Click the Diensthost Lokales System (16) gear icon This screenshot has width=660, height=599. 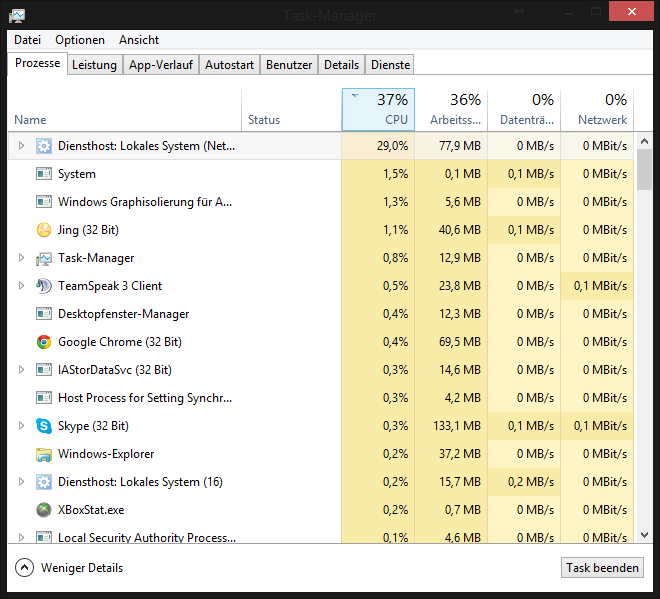44,482
